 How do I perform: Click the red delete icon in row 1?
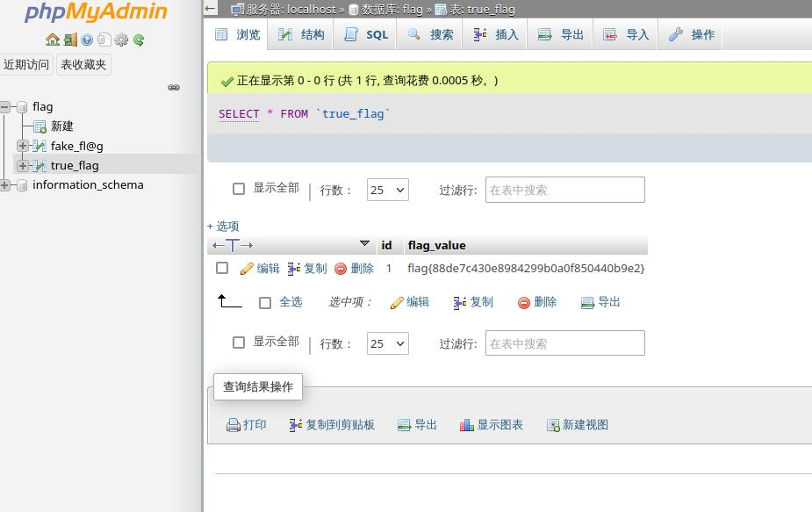tap(341, 269)
